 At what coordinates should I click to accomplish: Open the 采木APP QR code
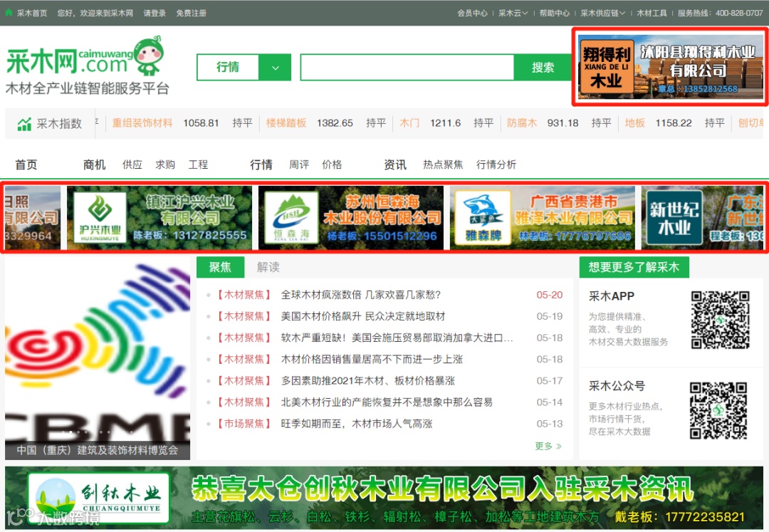tap(720, 320)
